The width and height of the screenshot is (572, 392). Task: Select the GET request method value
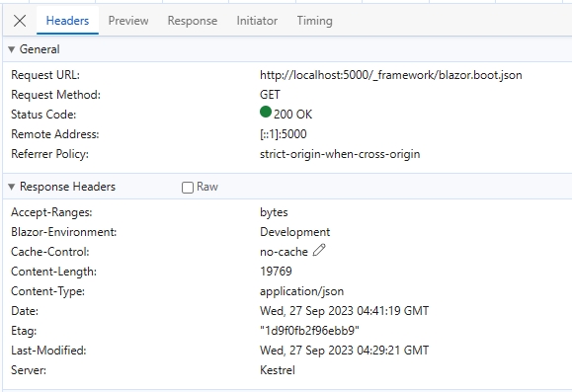point(270,95)
